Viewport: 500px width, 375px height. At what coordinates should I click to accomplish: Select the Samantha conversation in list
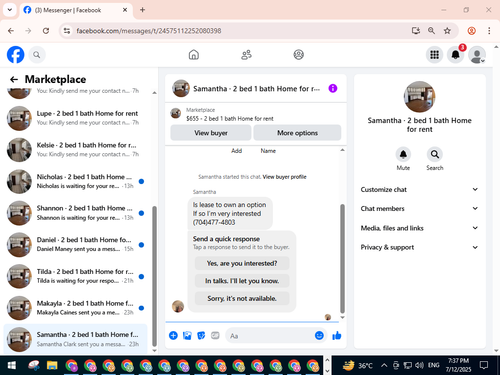click(x=75, y=339)
